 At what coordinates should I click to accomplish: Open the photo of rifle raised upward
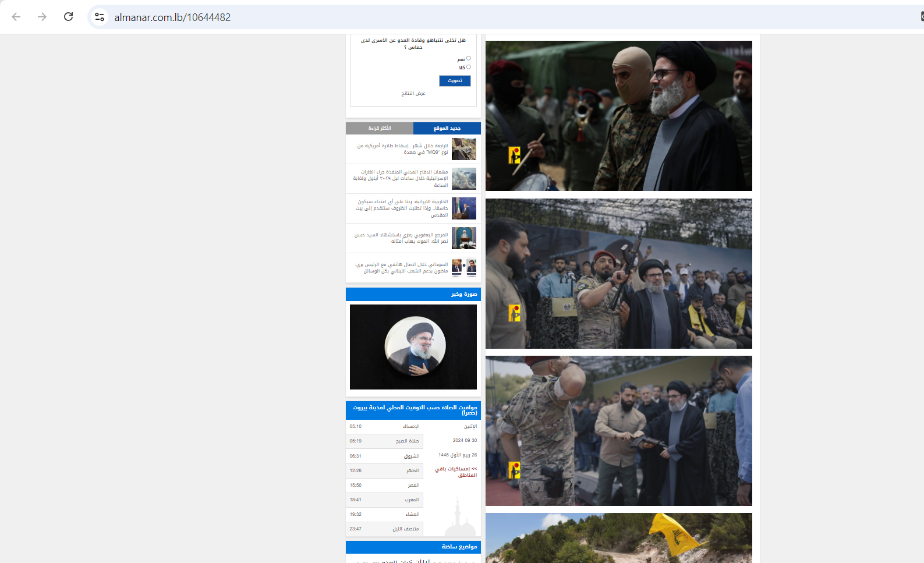click(618, 274)
